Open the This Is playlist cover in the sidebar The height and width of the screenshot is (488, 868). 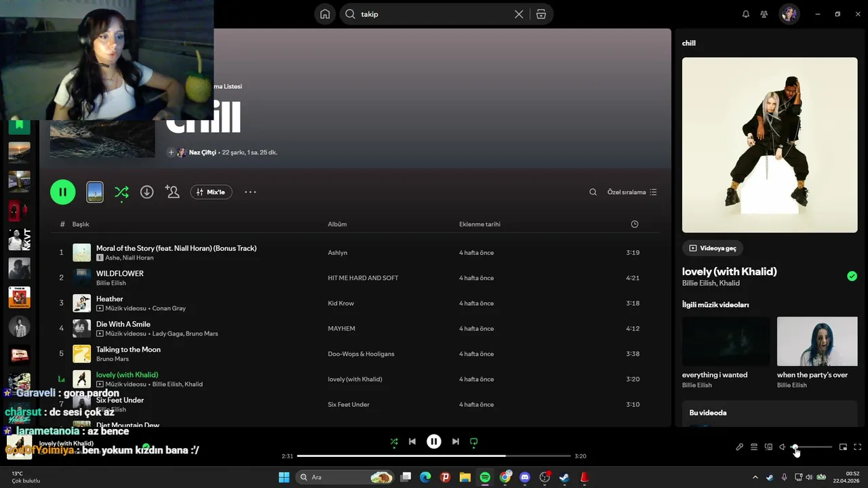coord(19,298)
